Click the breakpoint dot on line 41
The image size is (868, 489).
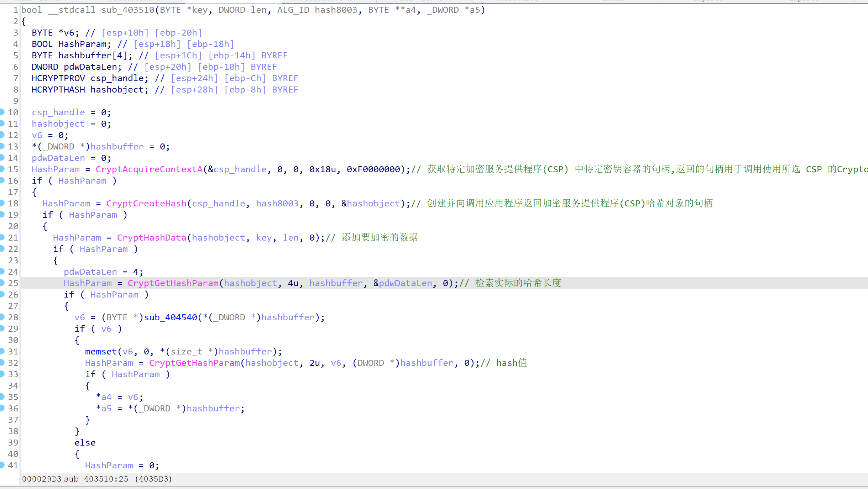pos(2,465)
